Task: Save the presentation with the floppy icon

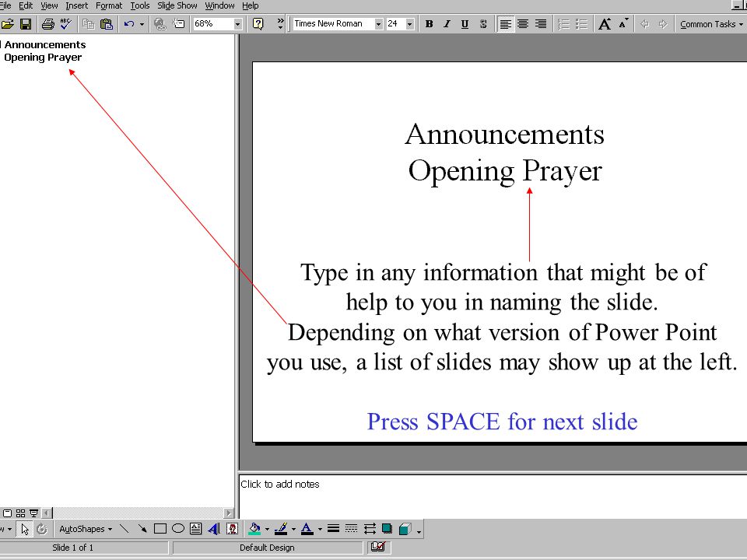Action: tap(25, 24)
